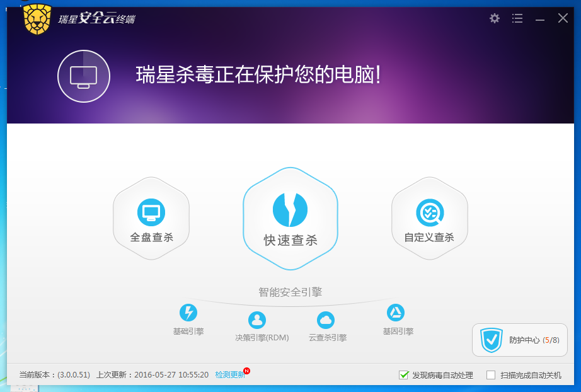Click the 当前版本 (3.0.0.51) text
Viewport: 581px width, 392px height.
pos(54,375)
